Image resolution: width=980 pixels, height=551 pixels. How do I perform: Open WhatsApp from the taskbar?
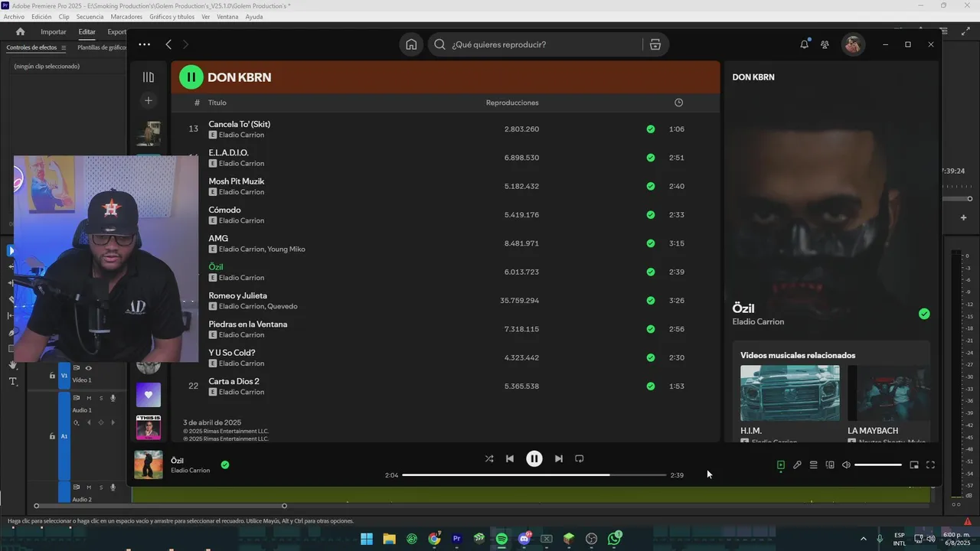click(x=615, y=539)
